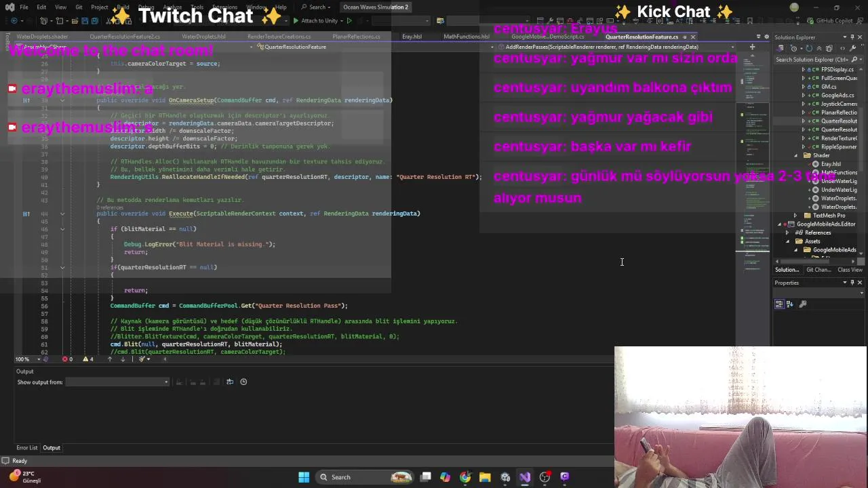Open Chrome from the taskbar
This screenshot has width=868, height=488.
(x=465, y=477)
